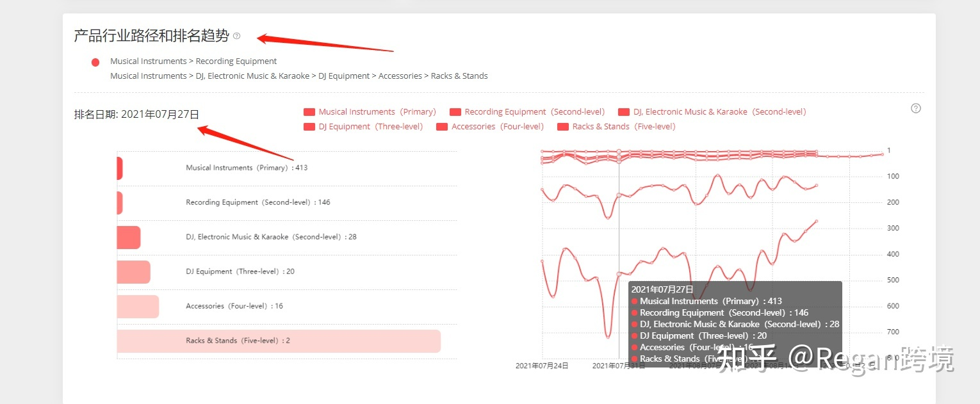The image size is (980, 404).
Task: Click the Musical Instruments (Primary) bar
Action: click(x=120, y=168)
